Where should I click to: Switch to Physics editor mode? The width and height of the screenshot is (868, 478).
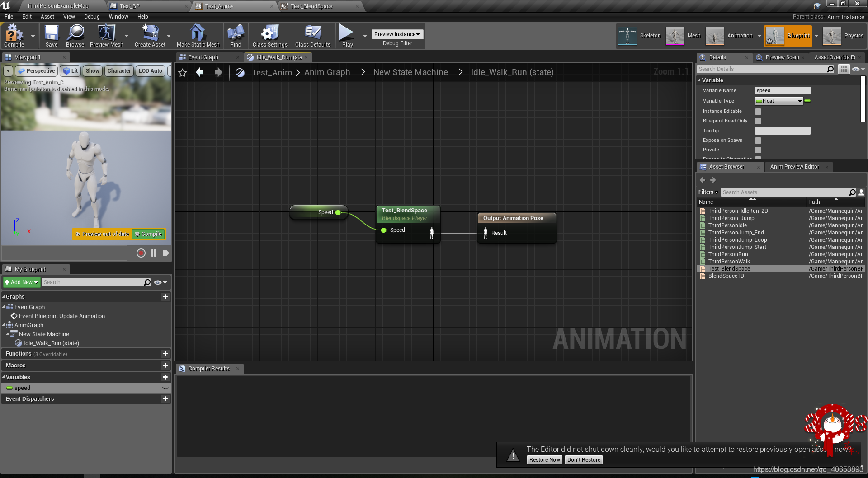[843, 36]
